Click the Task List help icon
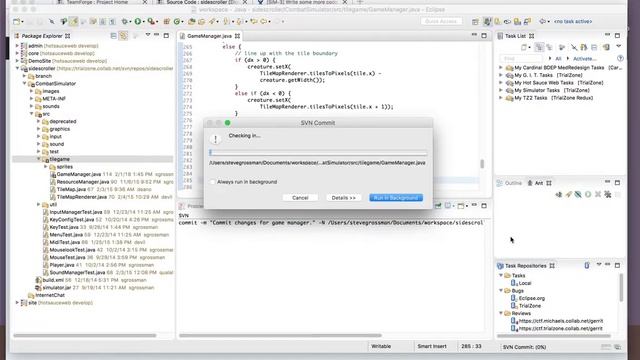The image size is (640, 360). point(620,58)
